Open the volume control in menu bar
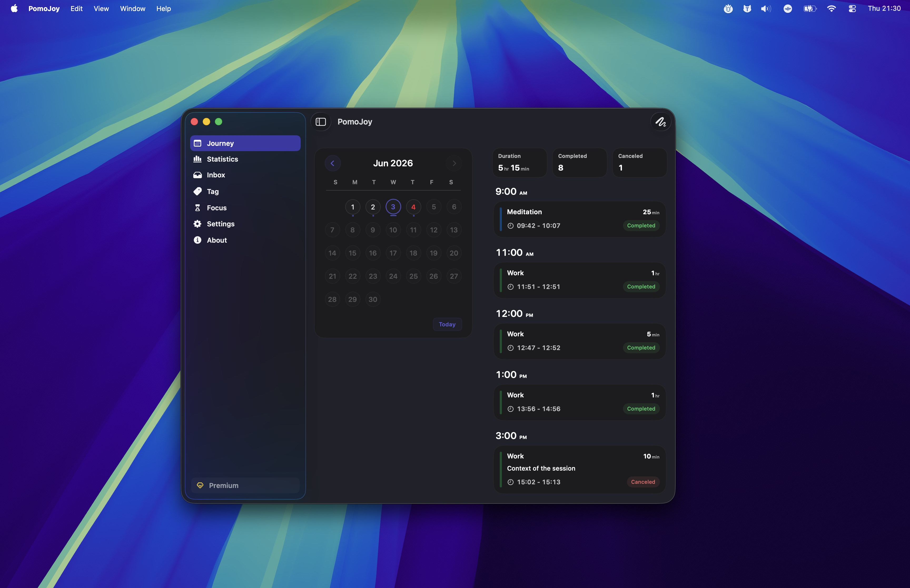Screen dimensions: 910x588 click(766, 8)
